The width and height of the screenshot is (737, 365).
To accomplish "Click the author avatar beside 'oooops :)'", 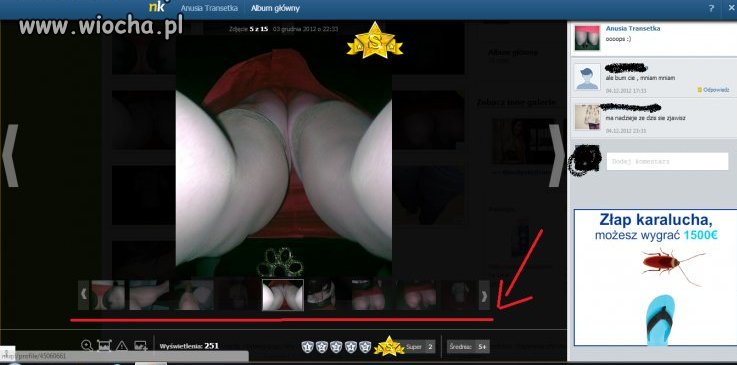I will point(587,38).
